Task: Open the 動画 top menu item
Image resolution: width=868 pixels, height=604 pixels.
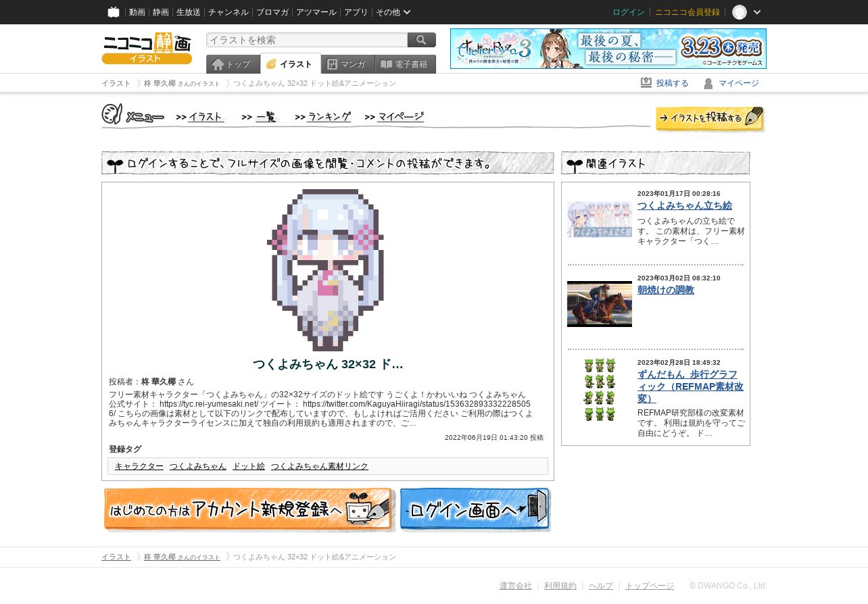Action: click(x=137, y=12)
